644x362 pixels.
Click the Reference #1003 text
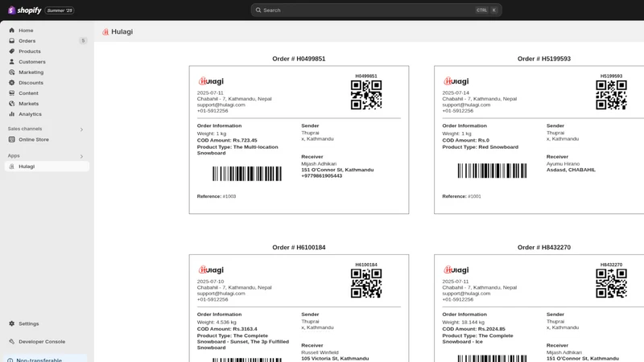[x=217, y=196]
